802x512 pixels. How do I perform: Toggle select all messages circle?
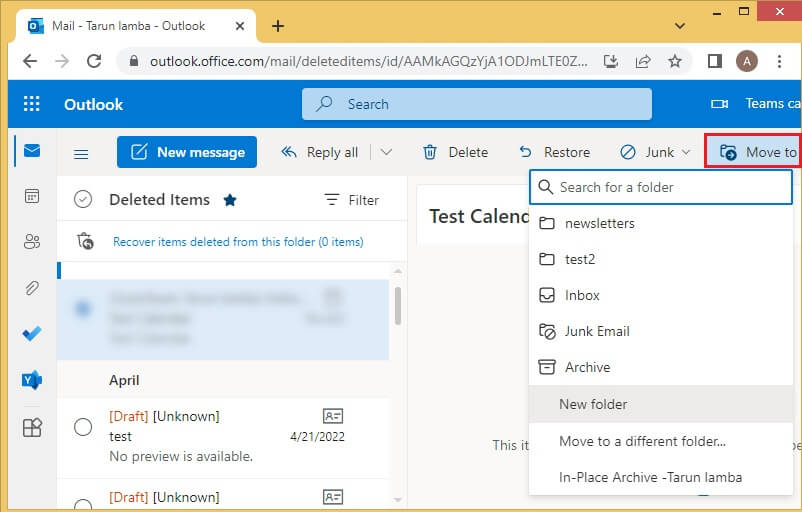[83, 199]
